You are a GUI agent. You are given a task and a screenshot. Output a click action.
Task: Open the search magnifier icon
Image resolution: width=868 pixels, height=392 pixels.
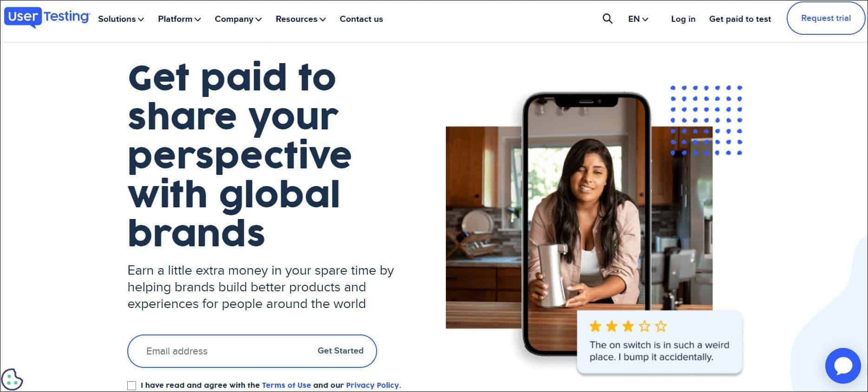pos(607,19)
